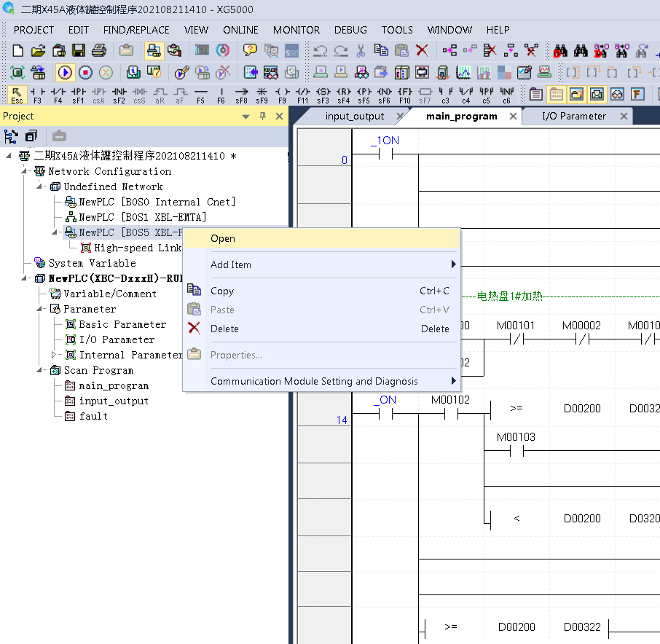Open Project panel dropdown arrow menu
660x644 pixels.
(246, 117)
